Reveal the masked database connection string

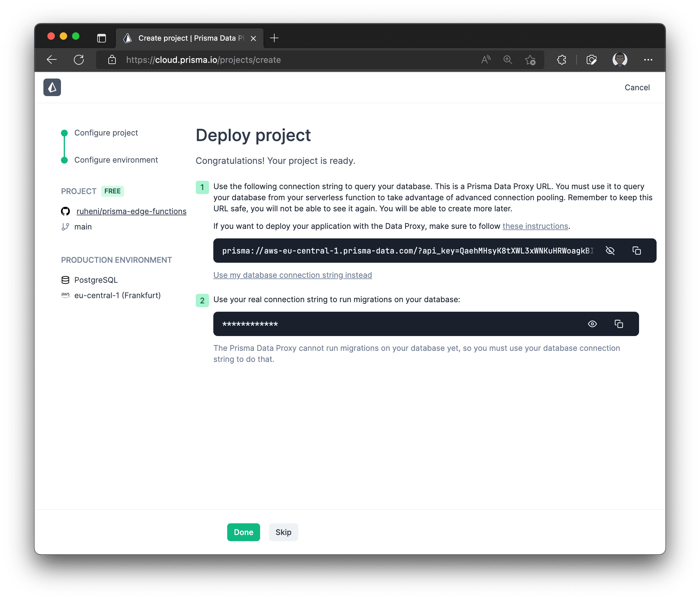[x=592, y=324]
